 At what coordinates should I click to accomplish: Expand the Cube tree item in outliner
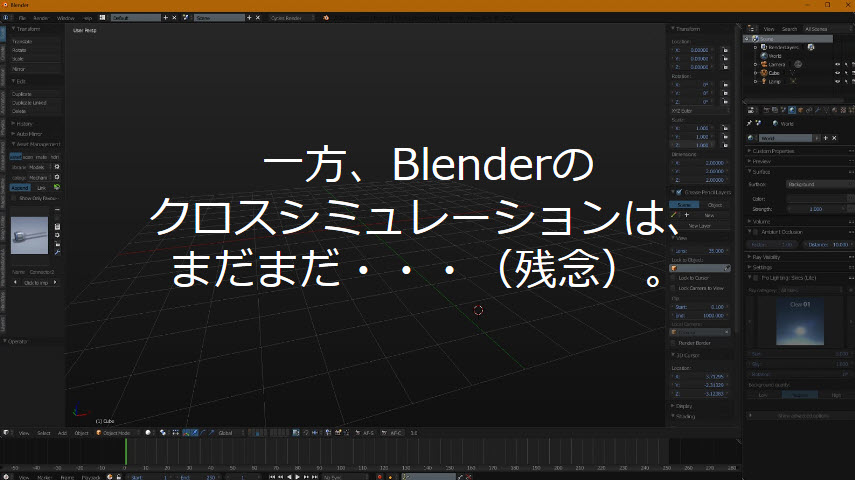[756, 73]
